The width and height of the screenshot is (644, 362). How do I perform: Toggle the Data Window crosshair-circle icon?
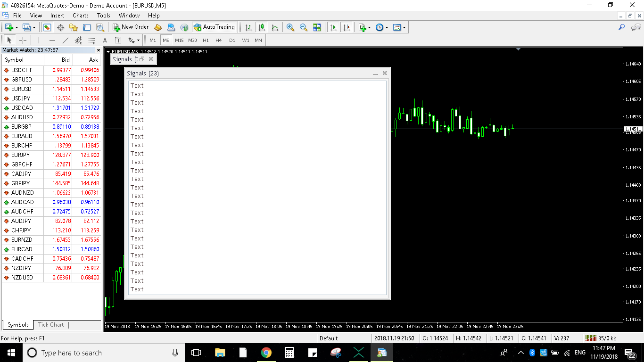60,27
